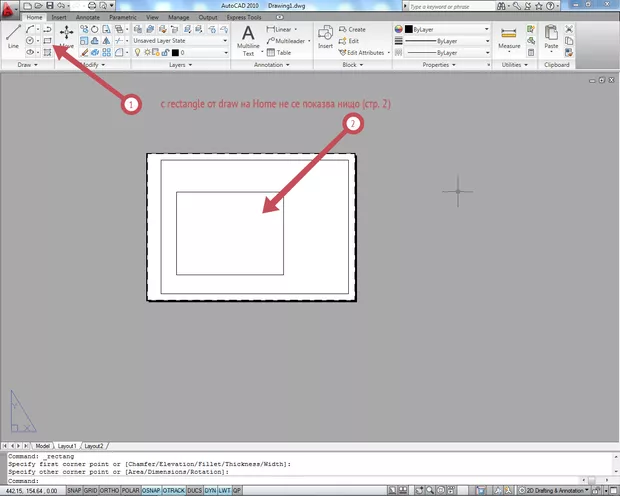Expand the Annotation panel
The height and width of the screenshot is (496, 620).
[x=272, y=64]
